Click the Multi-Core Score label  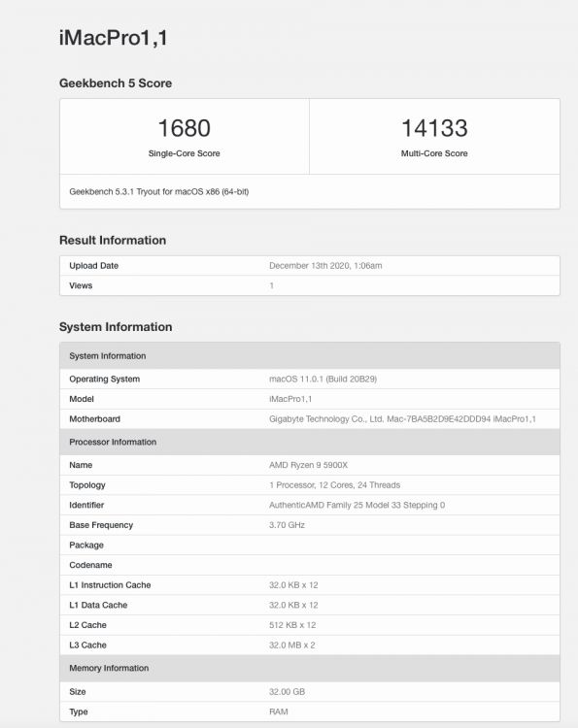(x=434, y=153)
